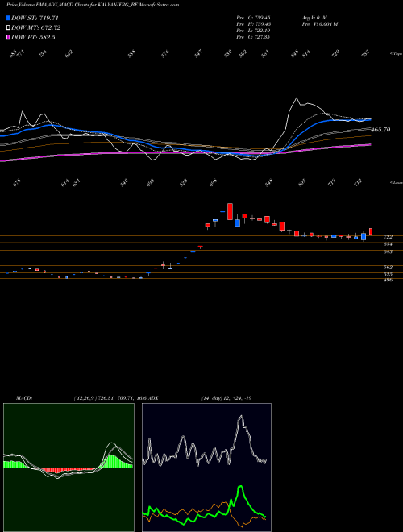The height and width of the screenshot is (532, 403).
Task: Click the green ADX line peak
Action: point(240,487)
